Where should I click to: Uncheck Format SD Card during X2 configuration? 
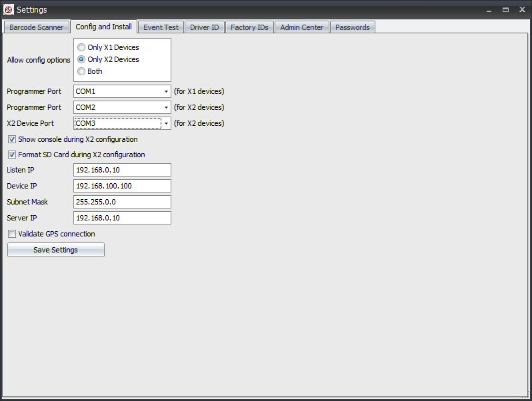12,155
